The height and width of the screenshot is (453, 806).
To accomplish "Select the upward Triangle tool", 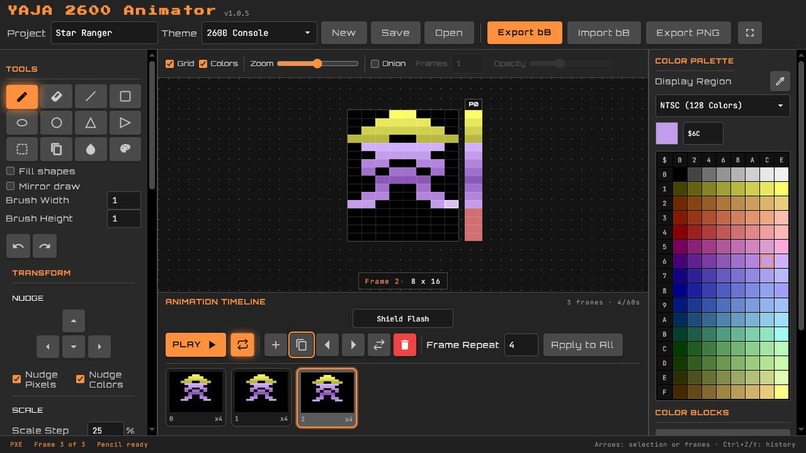I will tap(90, 123).
